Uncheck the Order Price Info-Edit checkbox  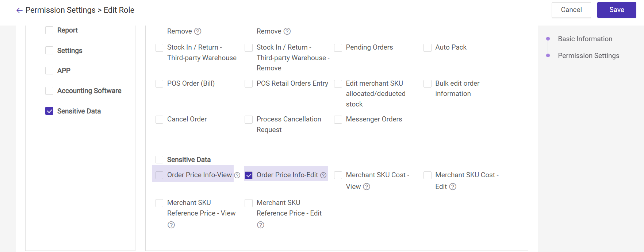[x=249, y=175]
